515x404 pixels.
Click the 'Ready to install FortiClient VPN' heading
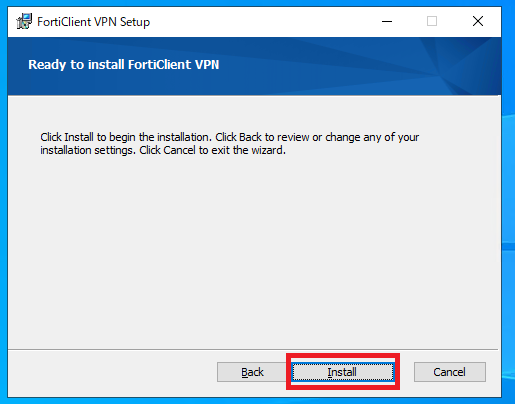(123, 65)
